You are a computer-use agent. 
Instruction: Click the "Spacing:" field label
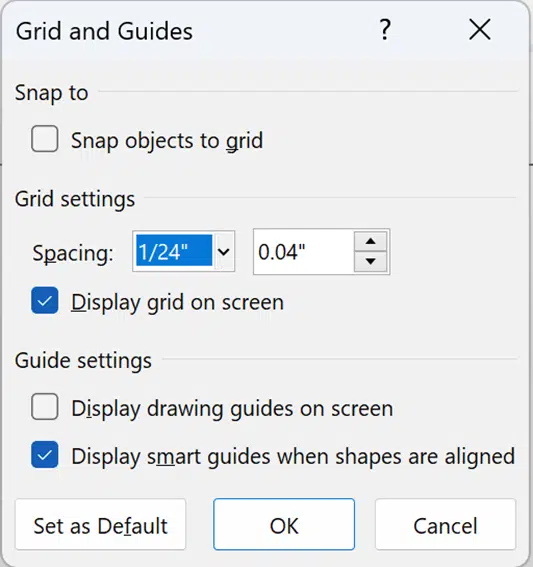click(x=73, y=253)
